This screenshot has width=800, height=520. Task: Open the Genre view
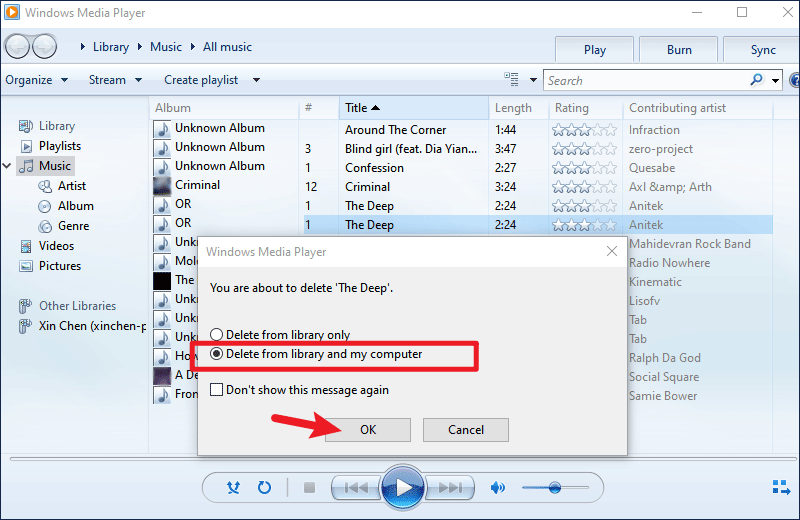[x=73, y=226]
